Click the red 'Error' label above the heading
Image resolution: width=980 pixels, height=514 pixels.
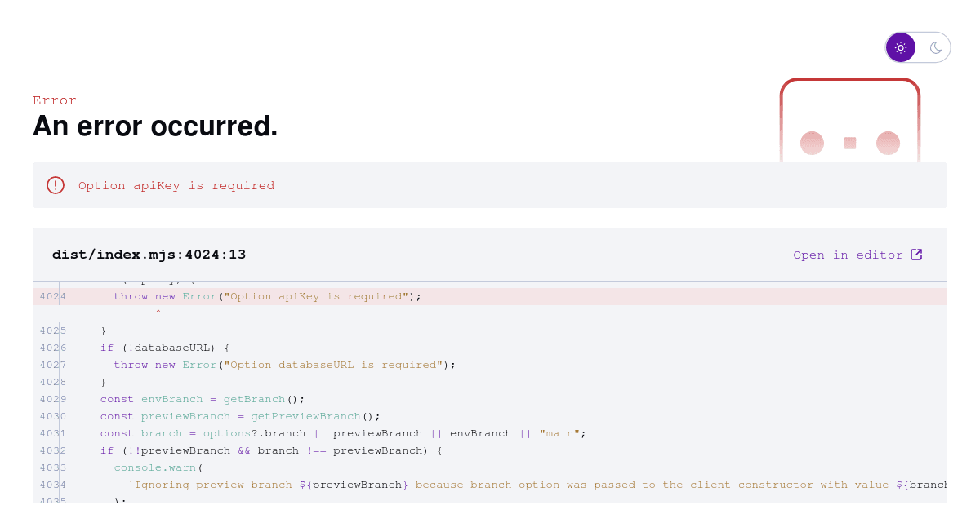[55, 100]
